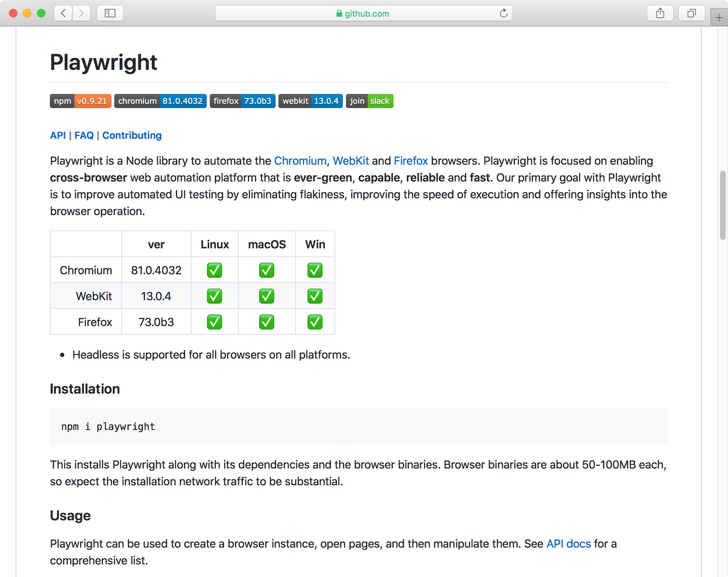Click the 'ver' column header

[156, 244]
